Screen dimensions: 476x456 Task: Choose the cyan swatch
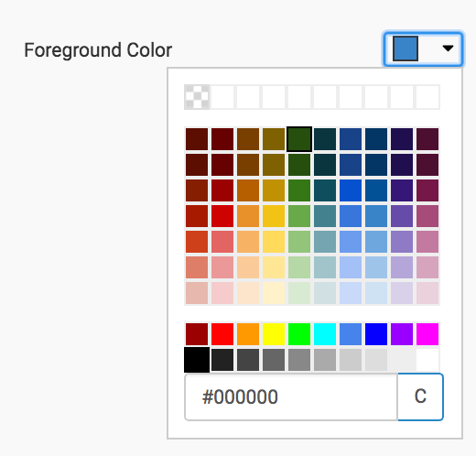coord(325,334)
